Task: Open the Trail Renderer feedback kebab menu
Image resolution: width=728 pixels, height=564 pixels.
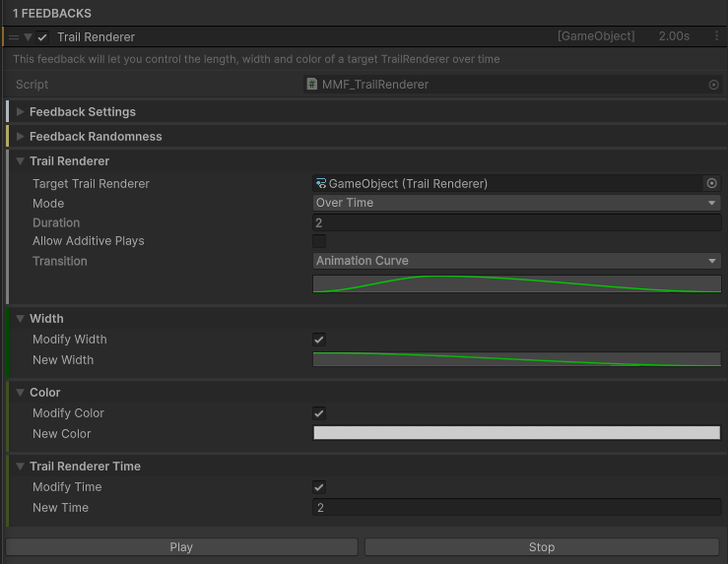Action: coord(716,36)
